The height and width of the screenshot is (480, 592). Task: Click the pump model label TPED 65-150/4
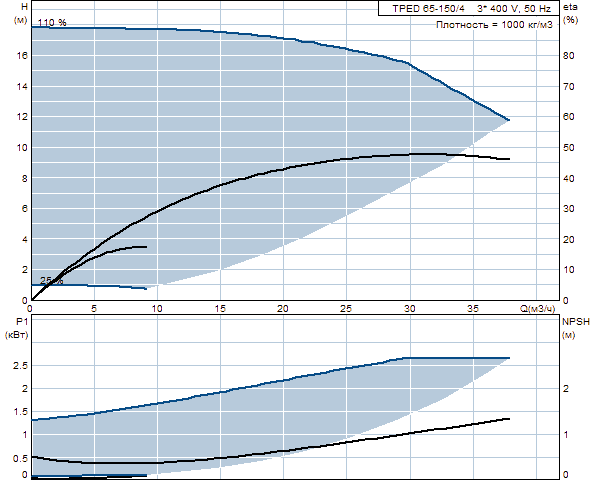click(428, 9)
